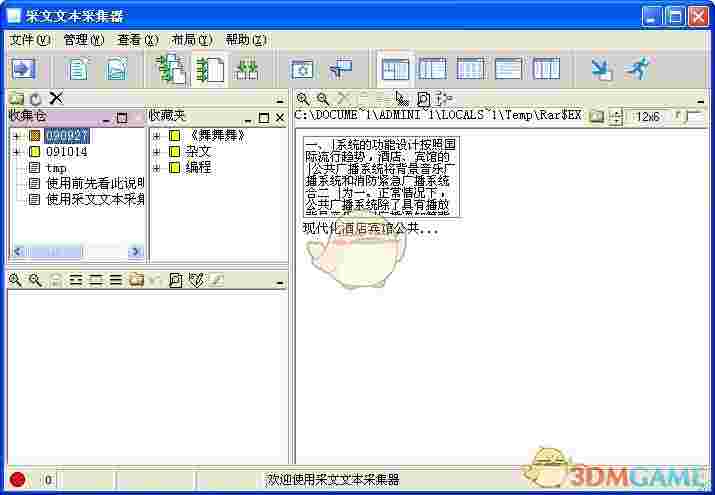This screenshot has height=495, width=715.
Task: Click the checkmark pen icon in bottom-left toolbar
Action: (x=196, y=280)
